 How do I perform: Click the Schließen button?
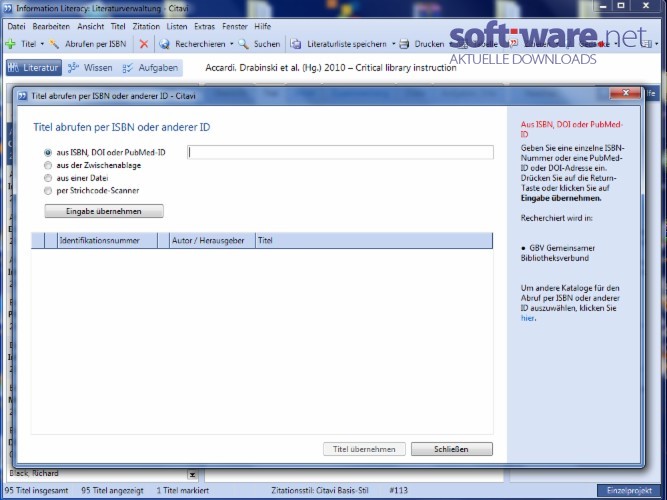(452, 449)
